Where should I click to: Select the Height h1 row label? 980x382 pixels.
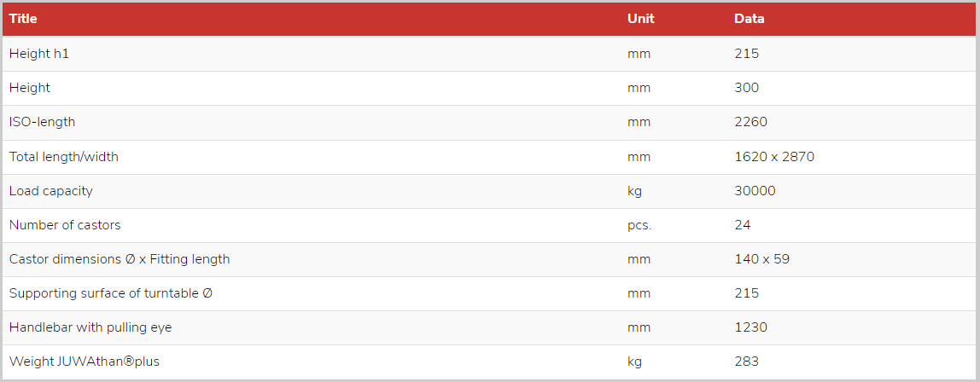coord(38,54)
